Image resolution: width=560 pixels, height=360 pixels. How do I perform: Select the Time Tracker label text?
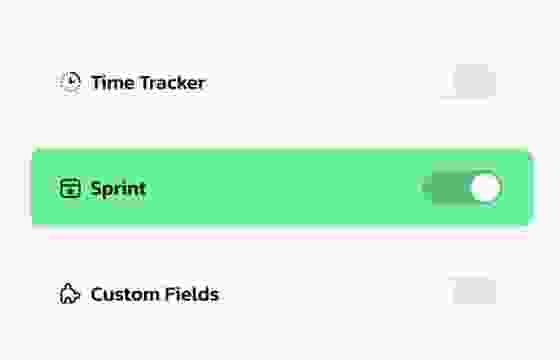click(x=148, y=82)
